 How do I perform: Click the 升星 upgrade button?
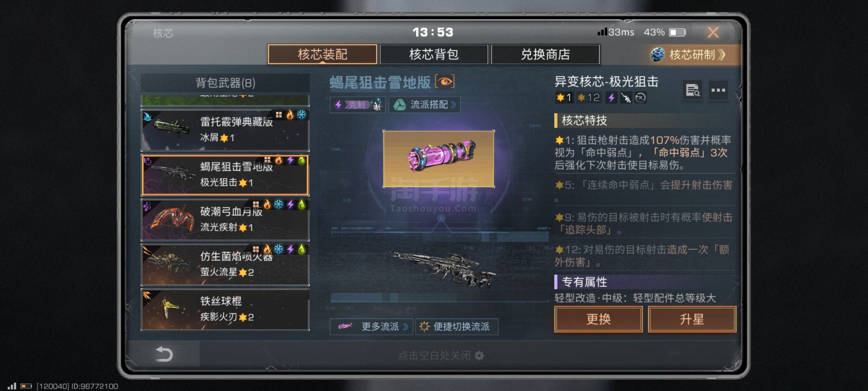tap(692, 319)
